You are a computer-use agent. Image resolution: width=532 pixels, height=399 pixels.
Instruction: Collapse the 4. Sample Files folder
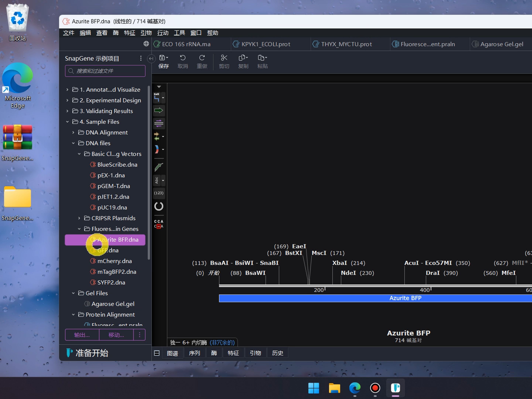coord(67,122)
